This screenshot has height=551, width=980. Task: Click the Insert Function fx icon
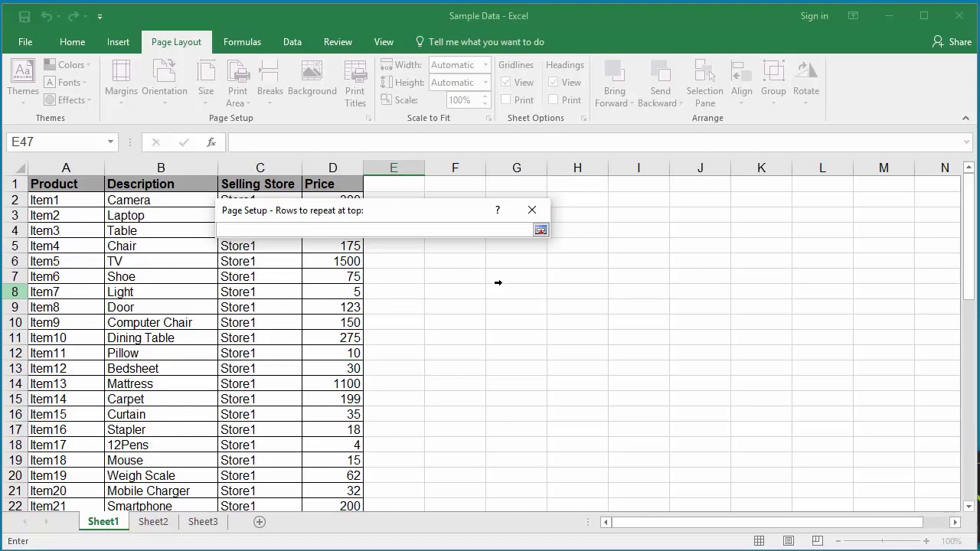click(211, 142)
